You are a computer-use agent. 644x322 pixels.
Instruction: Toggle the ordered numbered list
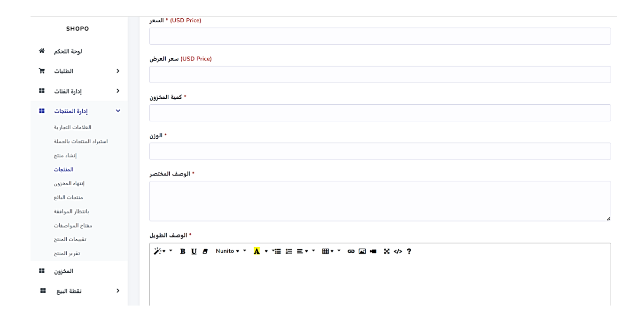coord(289,251)
